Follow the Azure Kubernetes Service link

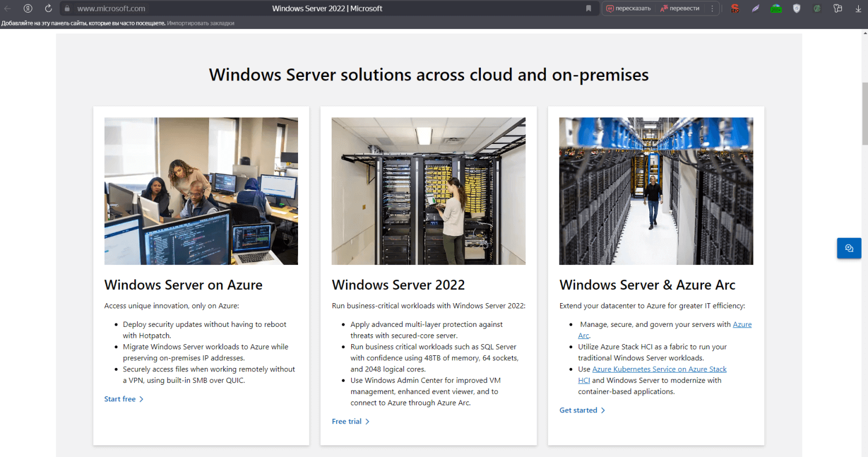[x=659, y=369]
